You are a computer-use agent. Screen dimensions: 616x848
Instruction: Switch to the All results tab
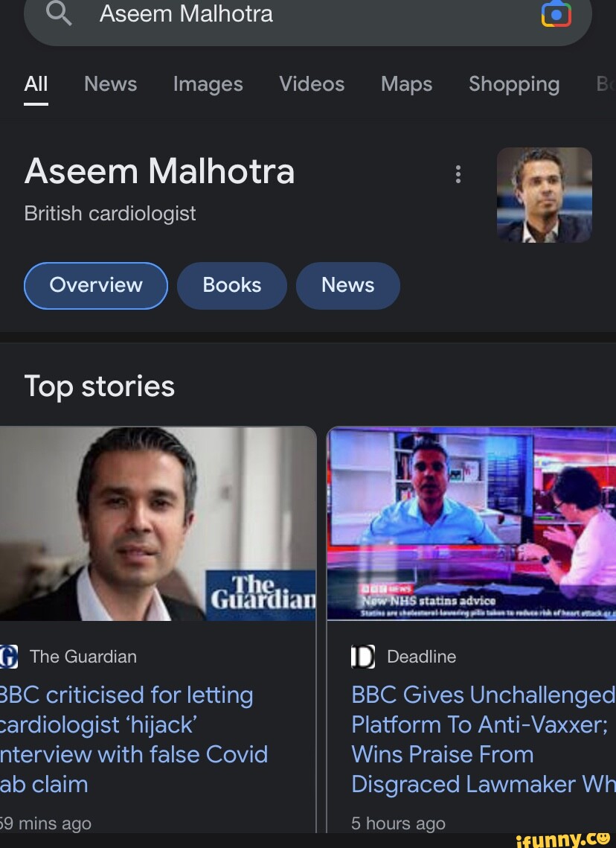36,84
